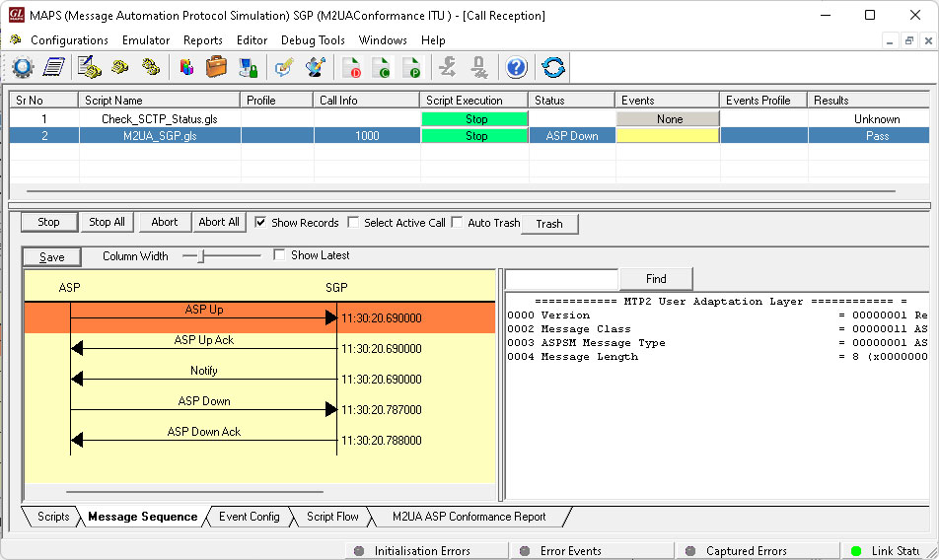Viewport: 939px width, 560px height.
Task: Click the script table horizontal scrollbar
Action: (x=462, y=191)
